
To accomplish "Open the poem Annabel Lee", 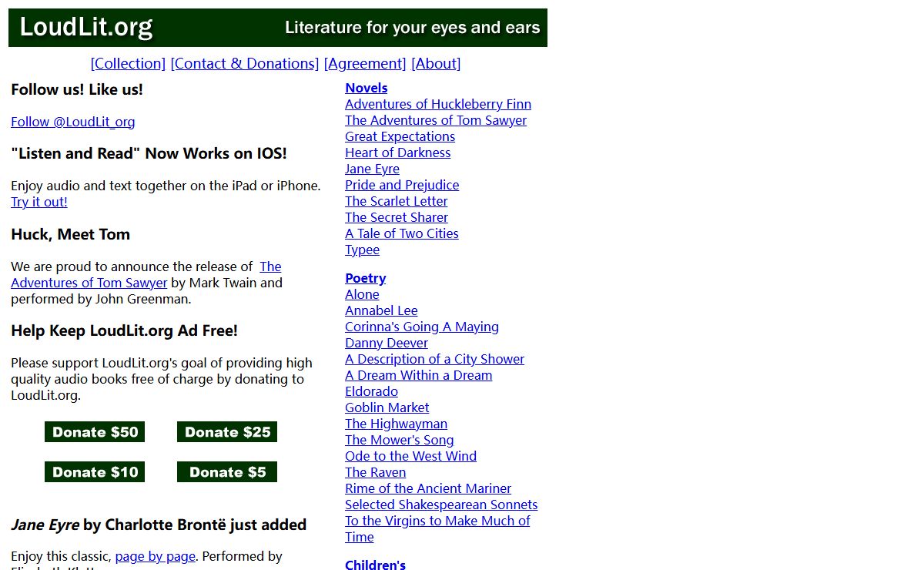I will pos(382,310).
